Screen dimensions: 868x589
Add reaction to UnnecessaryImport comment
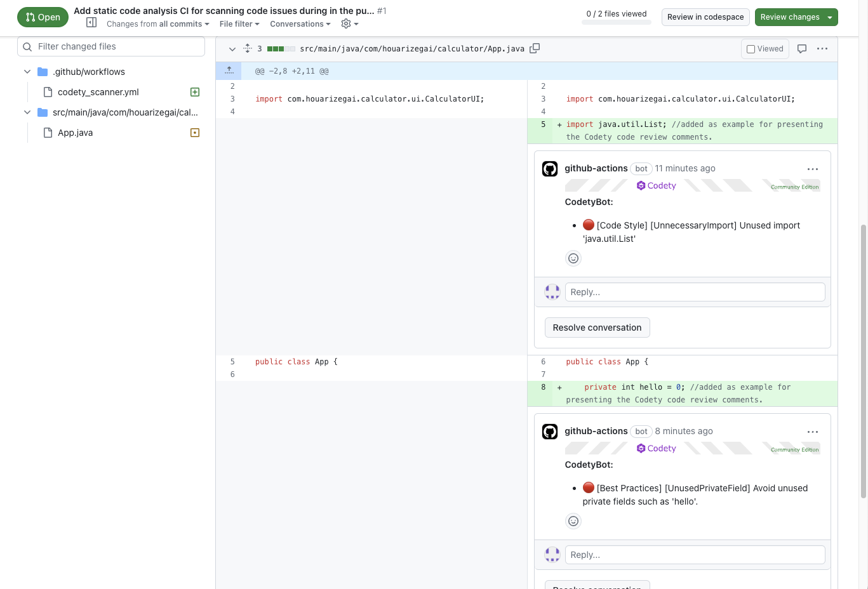(x=573, y=258)
